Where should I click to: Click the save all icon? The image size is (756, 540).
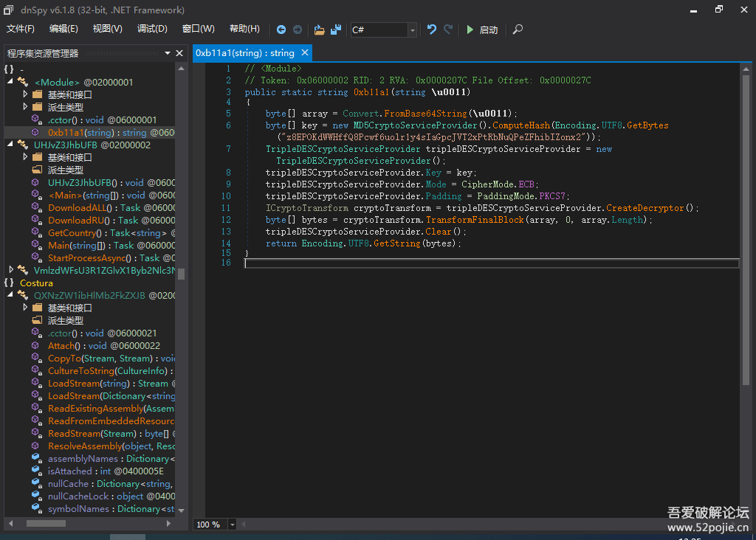coord(336,30)
